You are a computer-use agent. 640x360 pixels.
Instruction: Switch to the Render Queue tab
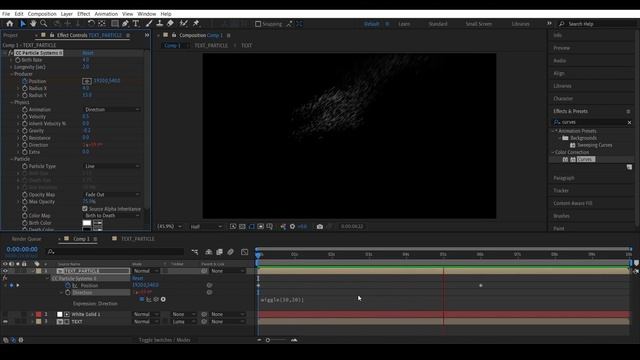tap(26, 239)
